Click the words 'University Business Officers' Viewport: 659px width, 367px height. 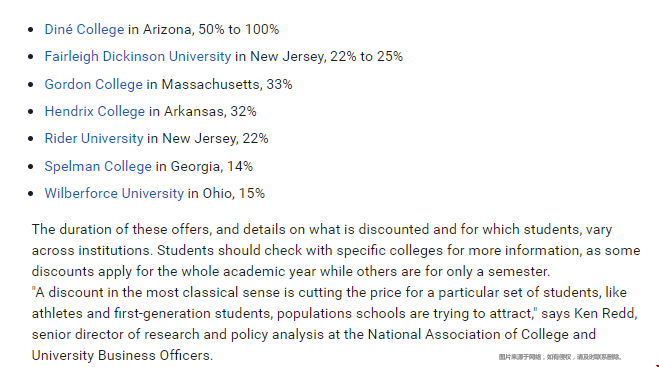121,356
